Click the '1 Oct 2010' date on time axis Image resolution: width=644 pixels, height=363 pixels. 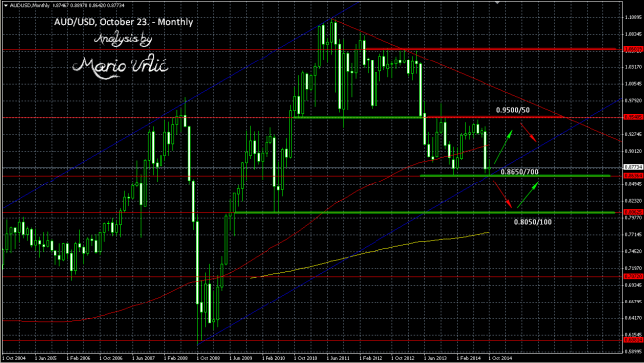click(305, 358)
